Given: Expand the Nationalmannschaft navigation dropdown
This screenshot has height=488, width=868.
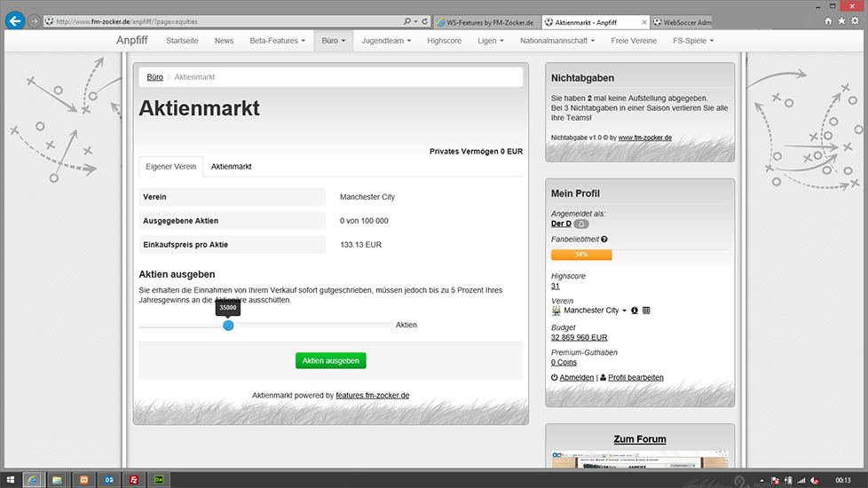Looking at the screenshot, I should (x=560, y=41).
